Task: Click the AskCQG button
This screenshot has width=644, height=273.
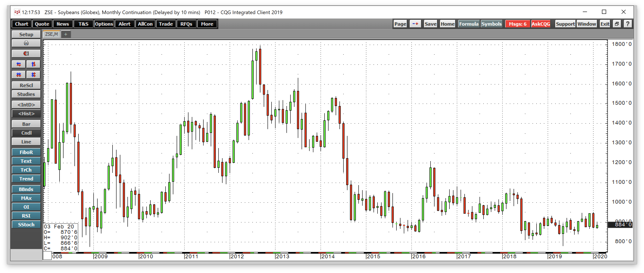Action: (541, 24)
